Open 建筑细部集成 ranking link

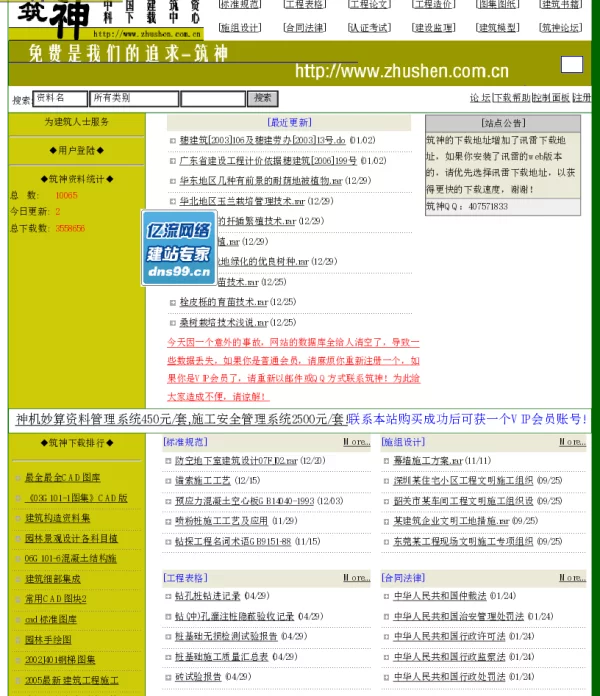click(53, 579)
